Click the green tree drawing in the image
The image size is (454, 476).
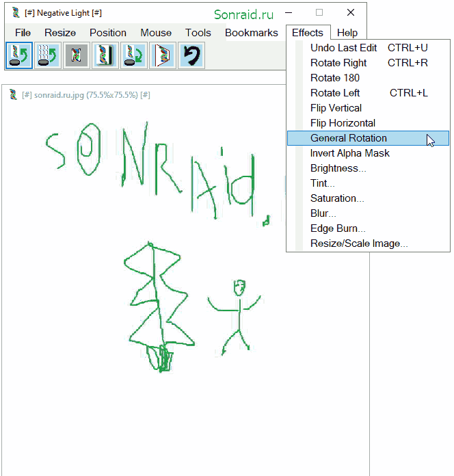(x=159, y=306)
